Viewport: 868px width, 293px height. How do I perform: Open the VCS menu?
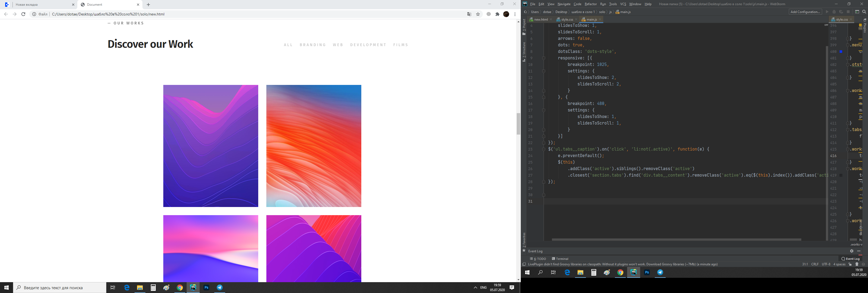click(623, 4)
